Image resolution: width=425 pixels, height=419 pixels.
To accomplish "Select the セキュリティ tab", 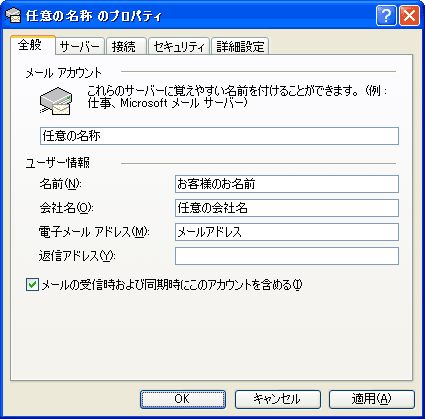I will (179, 46).
